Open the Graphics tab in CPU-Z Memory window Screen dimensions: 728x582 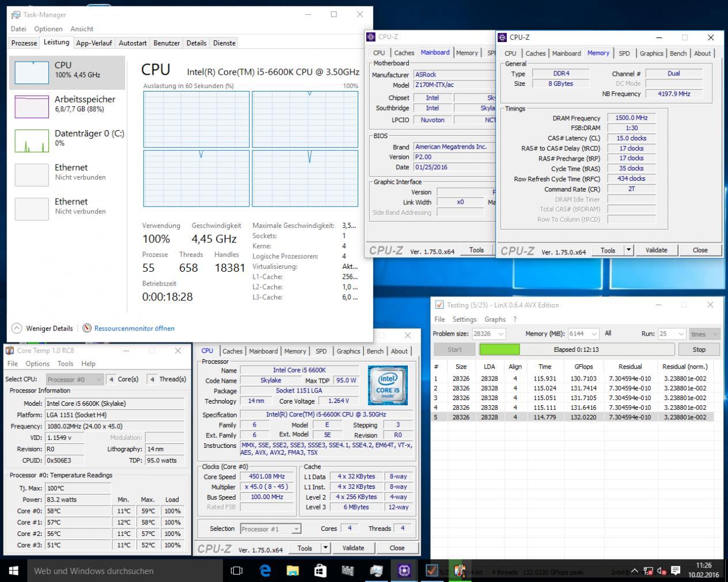(x=651, y=54)
